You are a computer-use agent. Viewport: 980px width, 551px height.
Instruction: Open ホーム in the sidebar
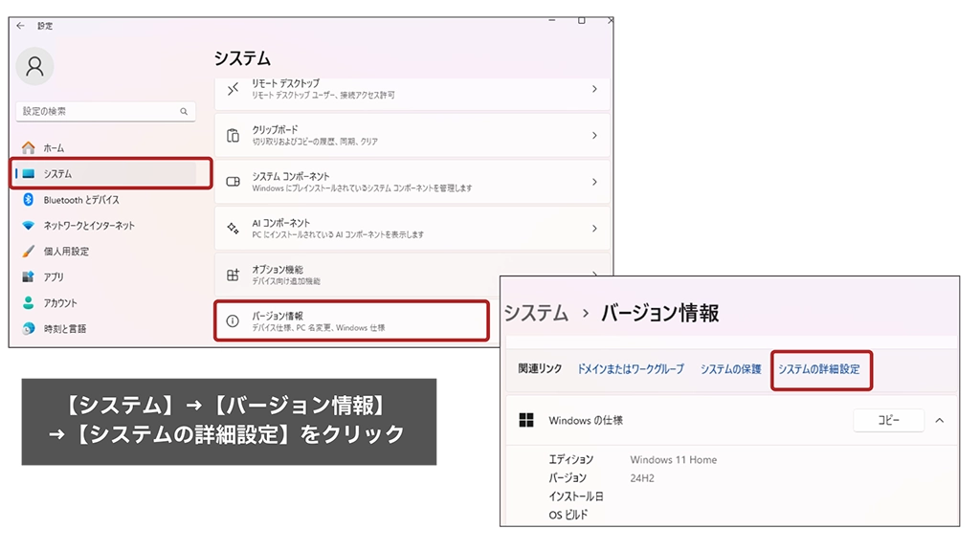tap(54, 148)
